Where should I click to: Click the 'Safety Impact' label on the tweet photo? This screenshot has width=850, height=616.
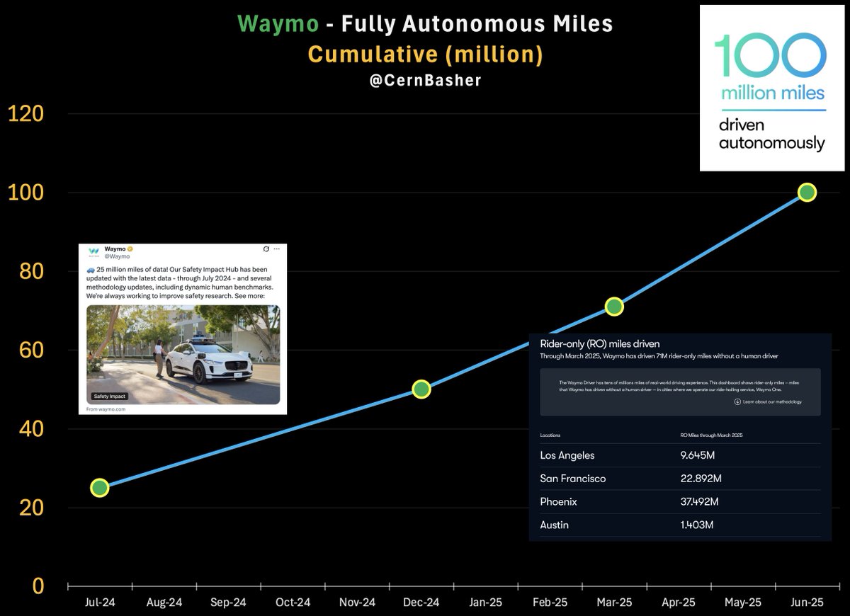(108, 397)
